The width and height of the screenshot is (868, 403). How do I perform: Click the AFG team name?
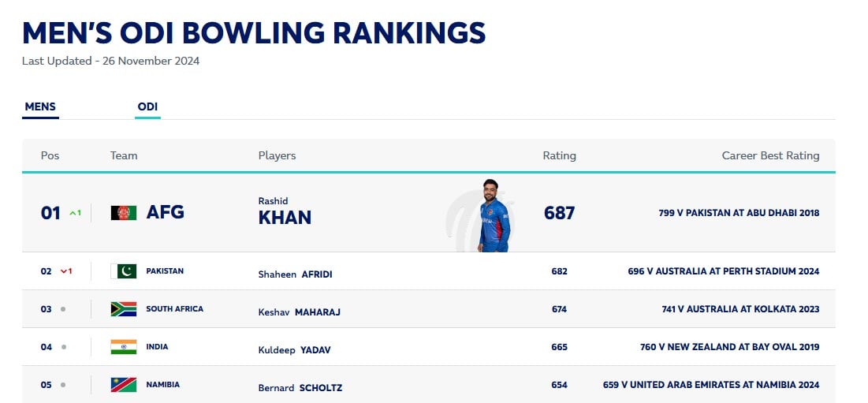click(165, 212)
